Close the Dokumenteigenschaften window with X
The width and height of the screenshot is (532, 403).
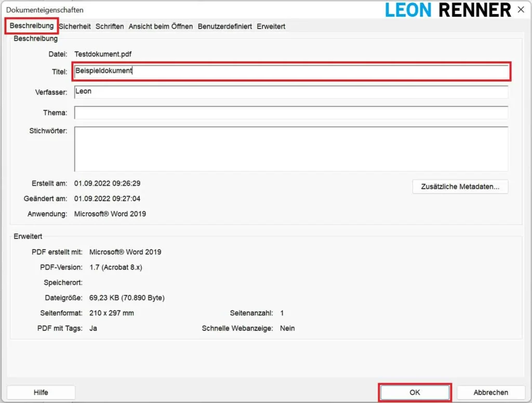521,9
